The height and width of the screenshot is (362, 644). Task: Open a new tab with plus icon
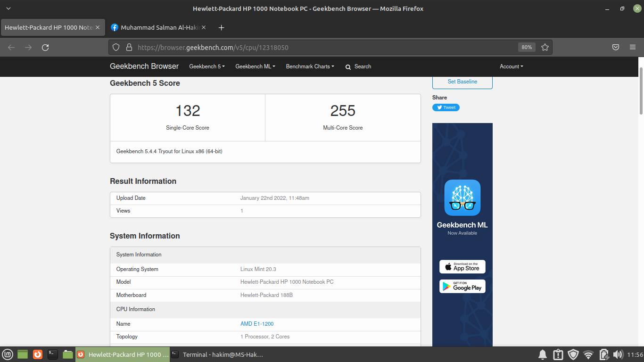221,27
